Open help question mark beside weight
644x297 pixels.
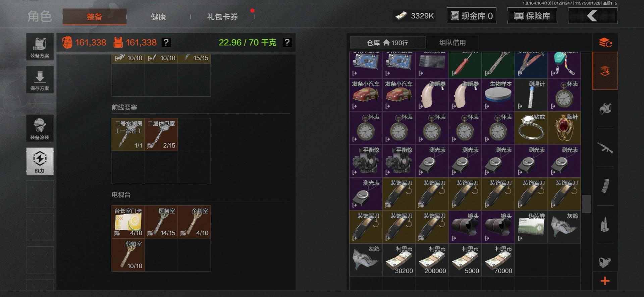pyautogui.click(x=287, y=42)
